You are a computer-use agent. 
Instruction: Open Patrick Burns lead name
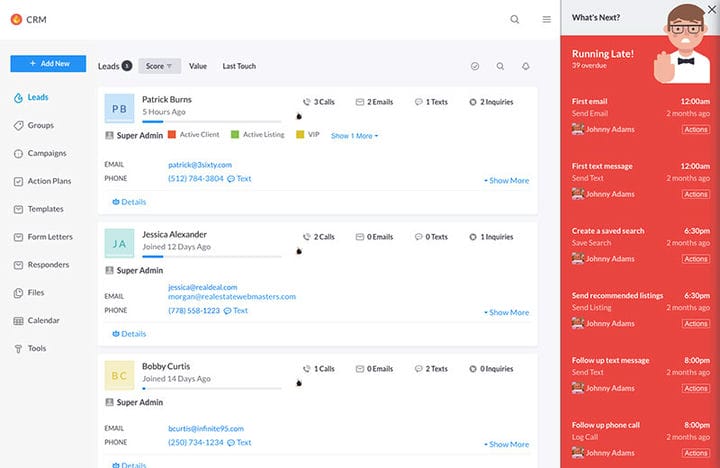click(x=167, y=99)
